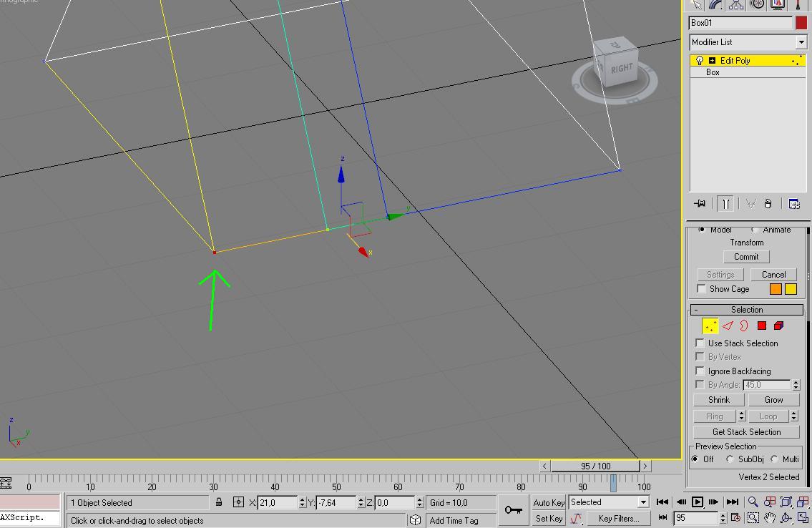812x528 pixels.
Task: Toggle Show End Result icon
Action: click(x=726, y=204)
